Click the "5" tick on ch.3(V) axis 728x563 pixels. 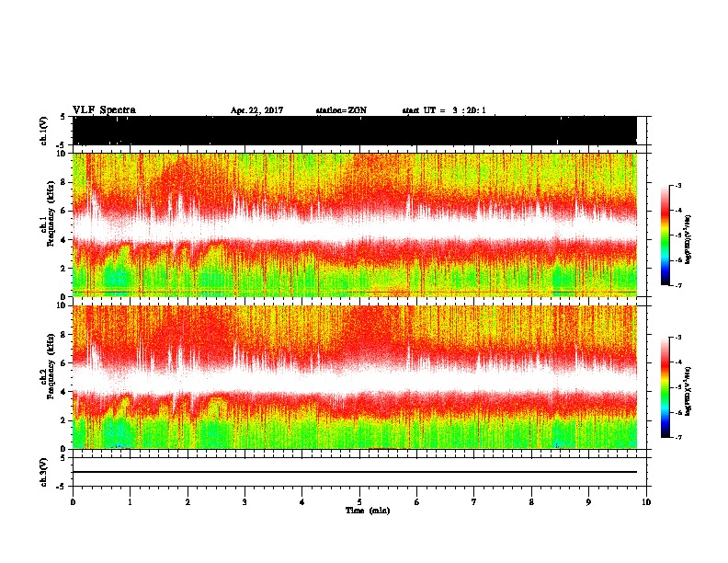coord(63,457)
